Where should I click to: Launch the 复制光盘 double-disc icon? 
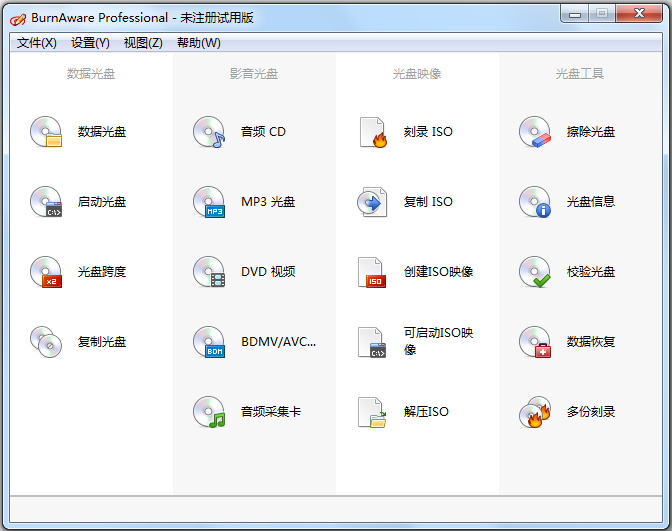pos(46,342)
